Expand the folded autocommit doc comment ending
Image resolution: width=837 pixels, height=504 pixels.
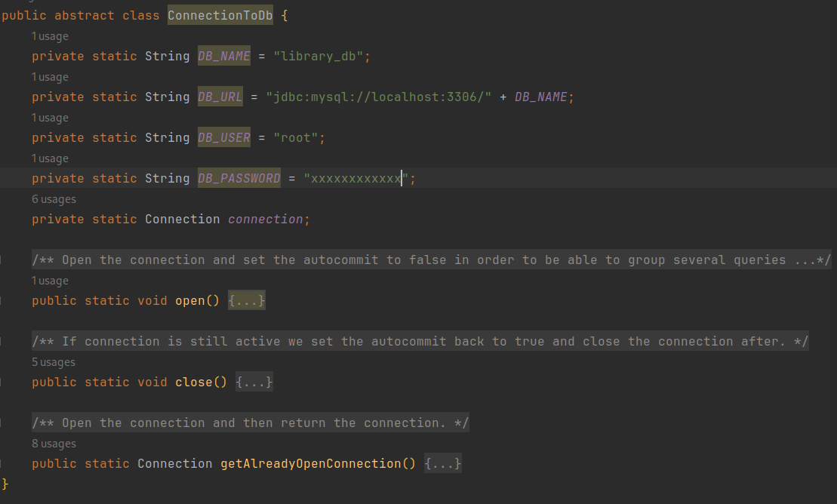[812, 260]
